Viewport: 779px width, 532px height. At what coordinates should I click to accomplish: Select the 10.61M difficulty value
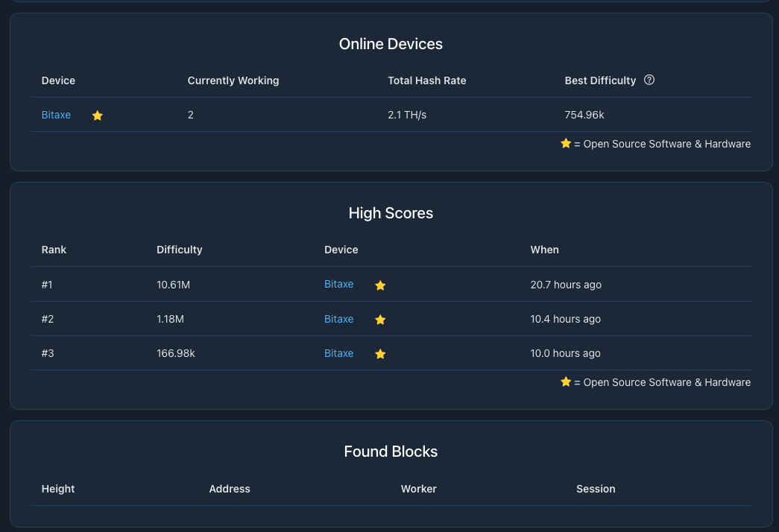[x=173, y=285]
